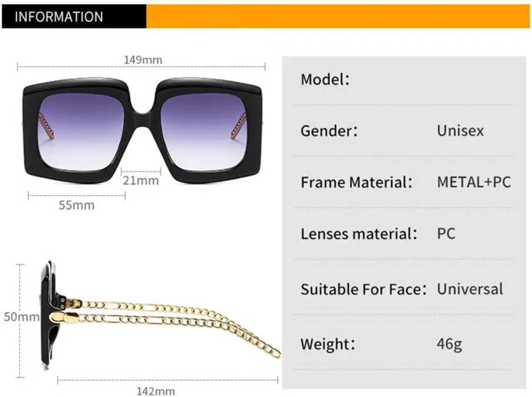The width and height of the screenshot is (532, 397).
Task: Click the right purple gradient lens
Action: [201, 132]
